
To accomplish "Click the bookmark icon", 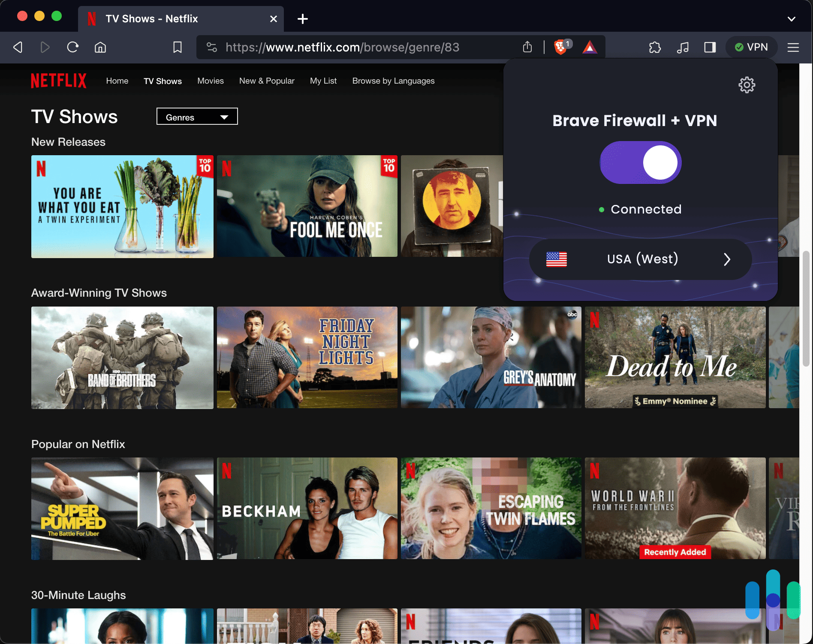I will tap(177, 47).
